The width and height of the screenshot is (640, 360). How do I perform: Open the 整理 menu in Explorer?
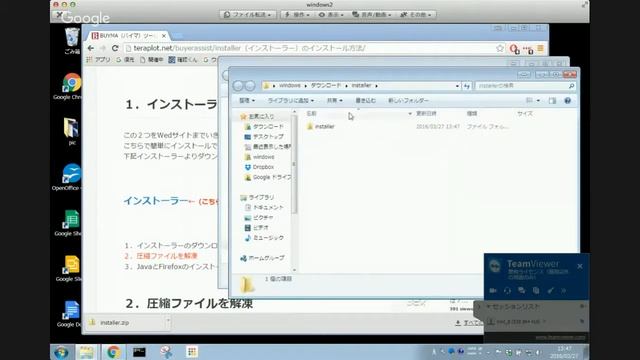[x=247, y=100]
